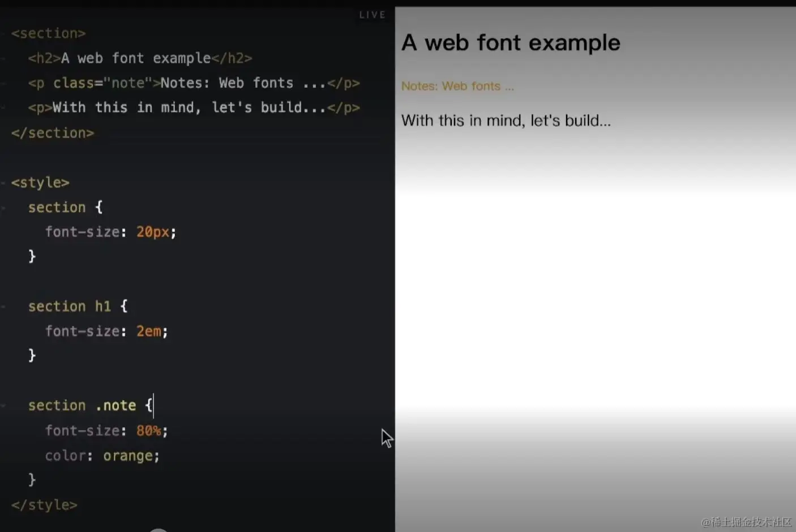Image resolution: width=796 pixels, height=532 pixels.
Task: Click the <h2>A web font example</h2> code line
Action: click(140, 58)
